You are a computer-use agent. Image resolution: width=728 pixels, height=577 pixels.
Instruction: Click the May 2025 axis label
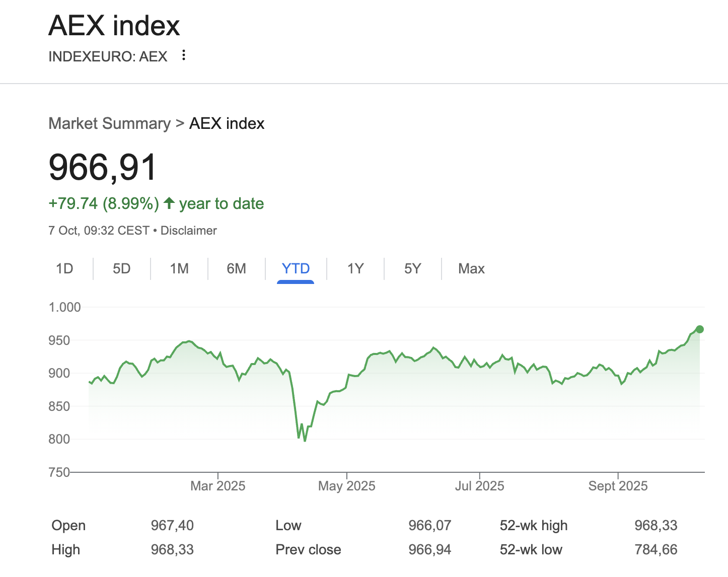346,486
